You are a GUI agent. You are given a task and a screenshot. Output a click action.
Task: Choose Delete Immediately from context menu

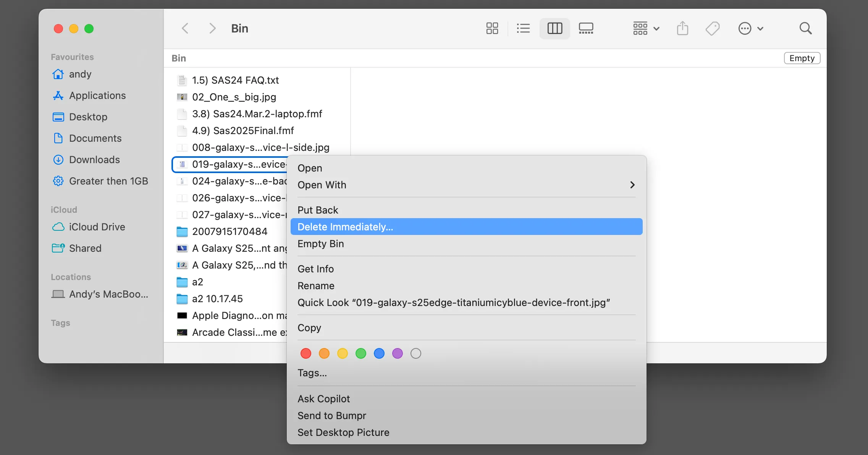[x=466, y=227]
